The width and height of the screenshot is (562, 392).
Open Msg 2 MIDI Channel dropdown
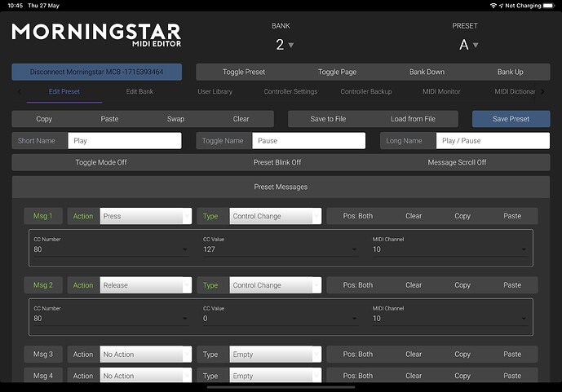[449, 319]
